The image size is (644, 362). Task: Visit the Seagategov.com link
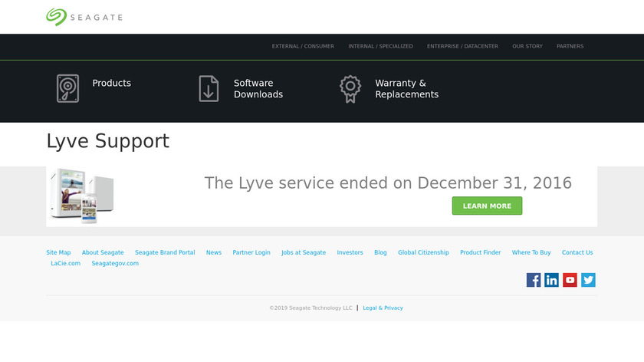(x=115, y=263)
